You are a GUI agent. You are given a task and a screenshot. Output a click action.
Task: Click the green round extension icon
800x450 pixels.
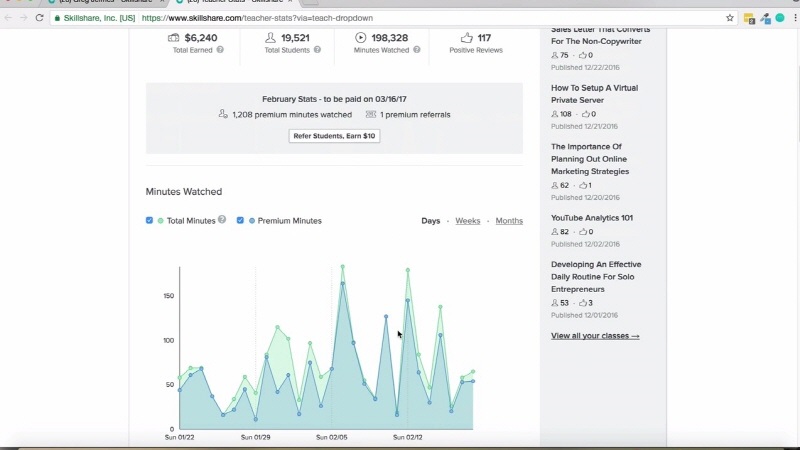(780, 18)
